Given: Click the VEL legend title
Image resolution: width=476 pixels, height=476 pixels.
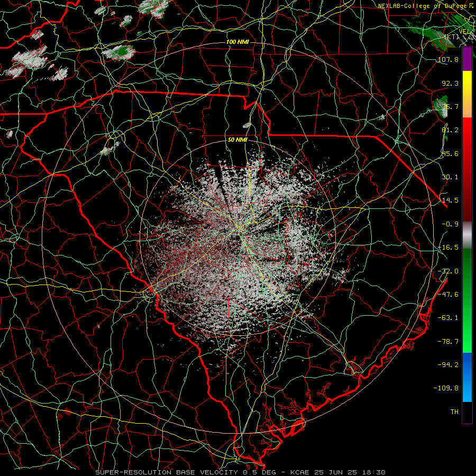Looking at the screenshot, I should point(464,31).
